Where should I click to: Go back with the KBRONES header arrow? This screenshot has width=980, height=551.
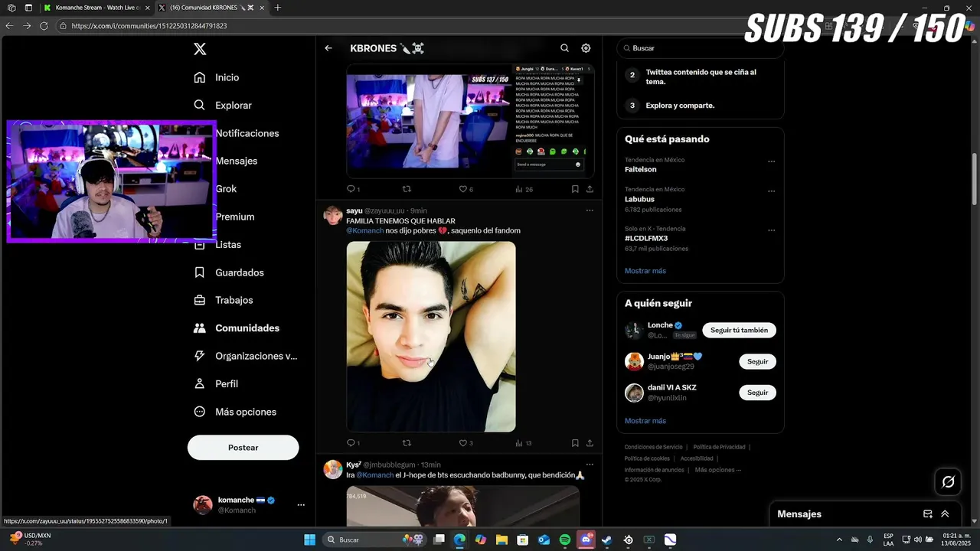pyautogui.click(x=328, y=48)
